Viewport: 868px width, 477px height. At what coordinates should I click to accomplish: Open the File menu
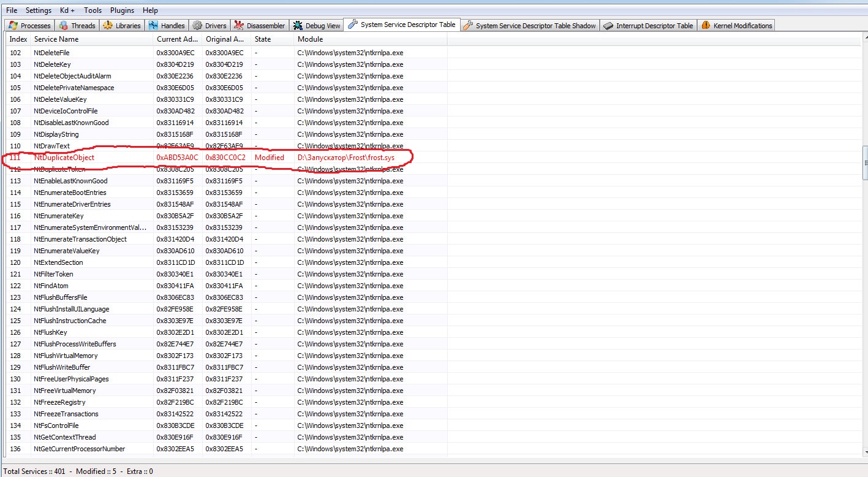point(12,10)
